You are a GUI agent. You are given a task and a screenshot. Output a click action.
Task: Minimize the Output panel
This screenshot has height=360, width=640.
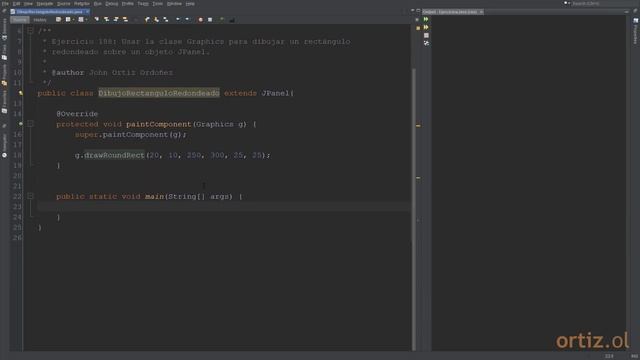click(627, 12)
